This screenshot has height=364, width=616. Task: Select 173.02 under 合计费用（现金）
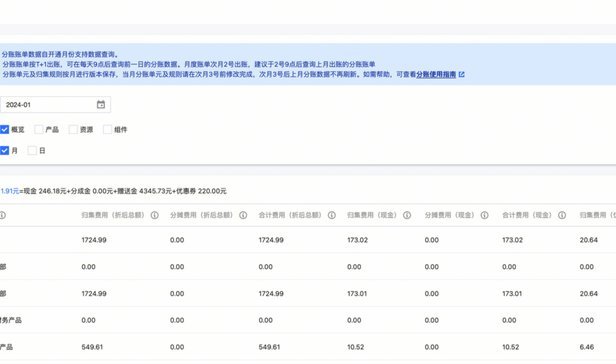(x=513, y=240)
